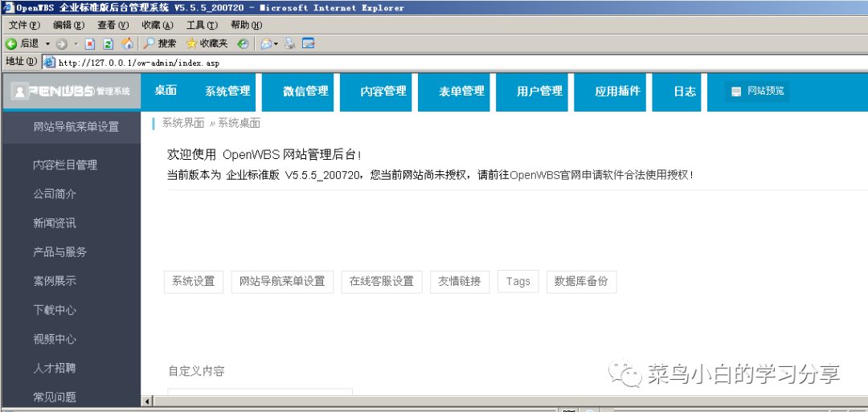868x412 pixels.
Task: Click the IE Forward arrow button
Action: pos(61,43)
